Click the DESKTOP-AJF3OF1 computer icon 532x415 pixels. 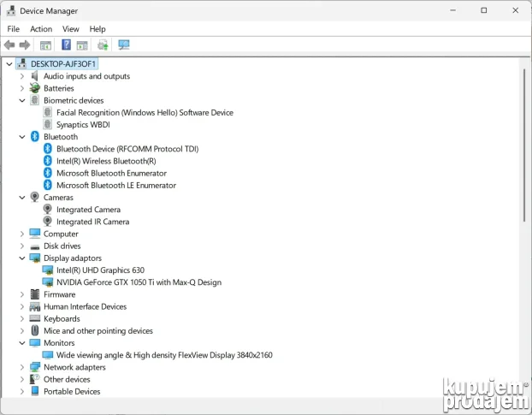[x=22, y=64]
